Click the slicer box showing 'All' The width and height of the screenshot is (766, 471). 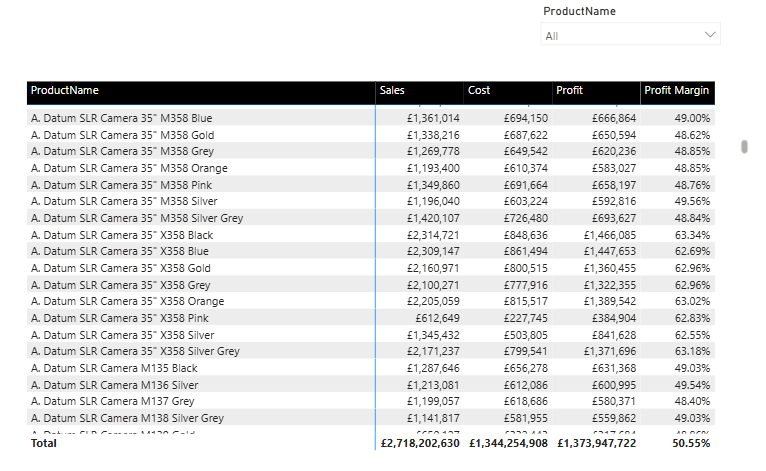(x=620, y=35)
